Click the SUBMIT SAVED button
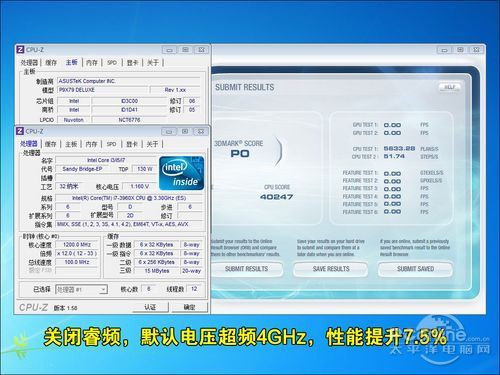Screen dimensions: 500x375 tap(415, 269)
